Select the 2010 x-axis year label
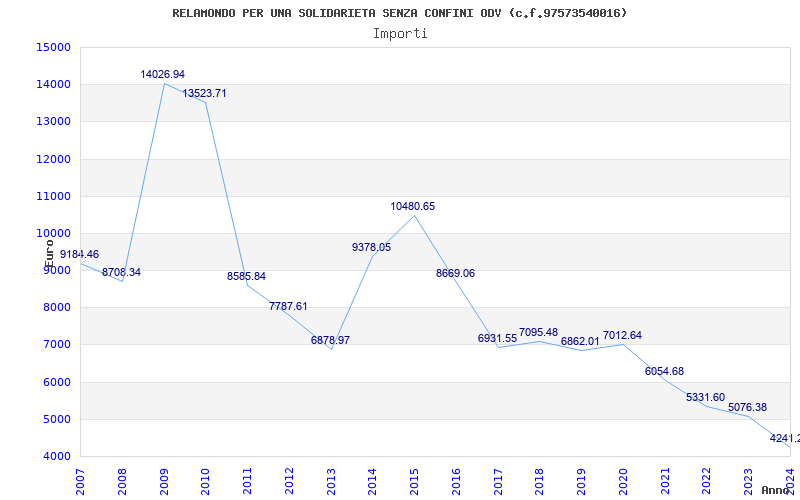Screen dimensions: 800x500 click(x=206, y=482)
